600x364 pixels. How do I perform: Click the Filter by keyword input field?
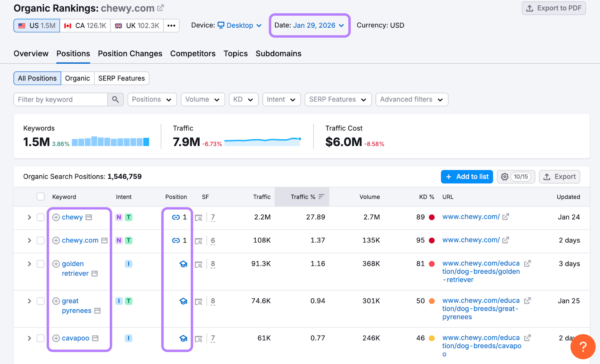[x=61, y=100]
